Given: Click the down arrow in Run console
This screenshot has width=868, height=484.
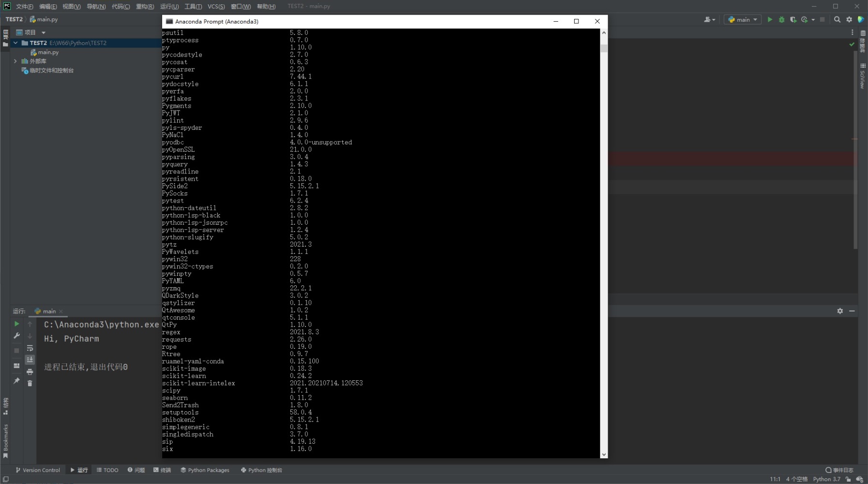Looking at the screenshot, I should (x=30, y=336).
